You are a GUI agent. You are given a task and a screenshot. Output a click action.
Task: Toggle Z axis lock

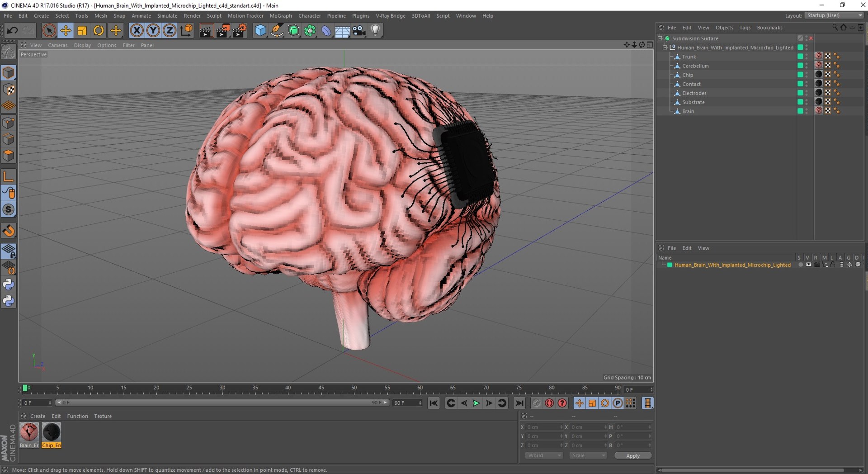click(x=169, y=30)
